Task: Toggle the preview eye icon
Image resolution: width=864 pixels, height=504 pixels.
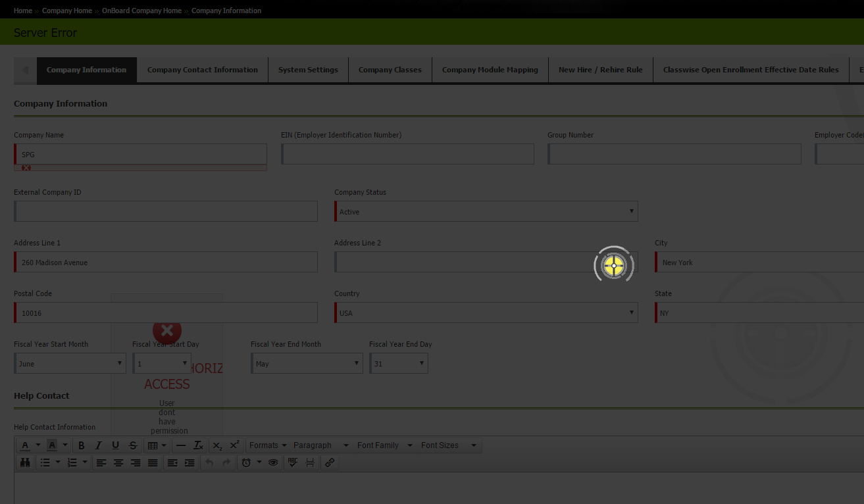Action: tap(273, 463)
